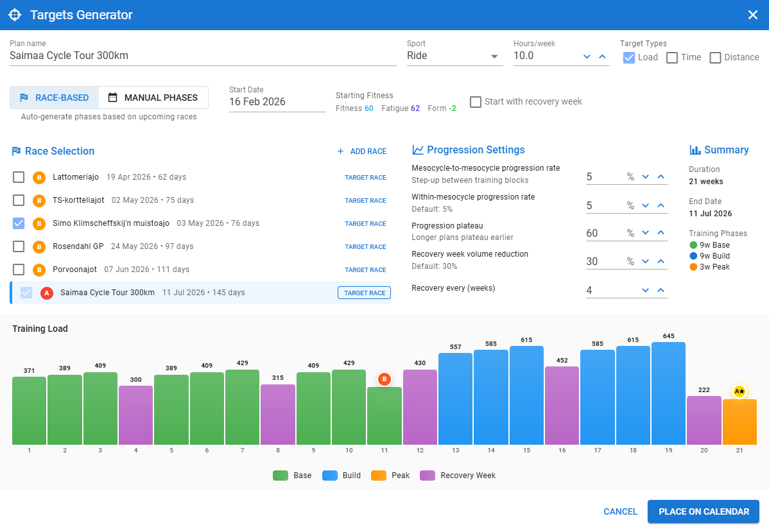Select the Rosendahl GP race checkbox
The image size is (769, 532).
pyautogui.click(x=19, y=246)
